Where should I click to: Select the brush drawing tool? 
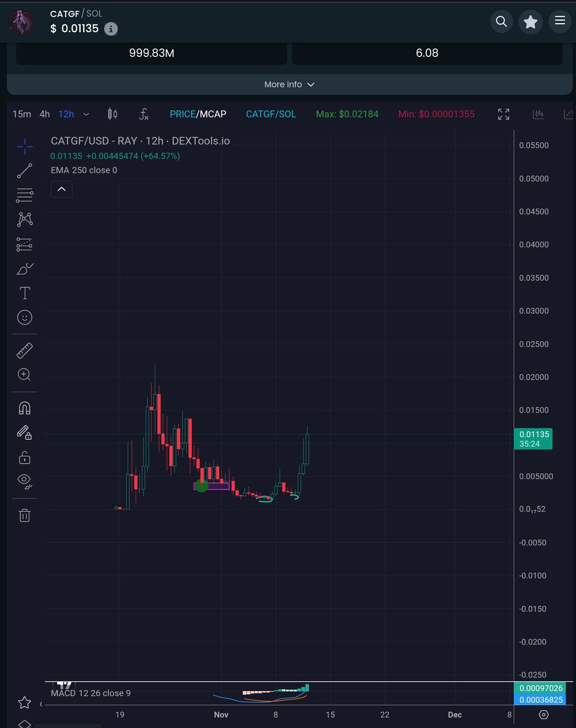(25, 269)
